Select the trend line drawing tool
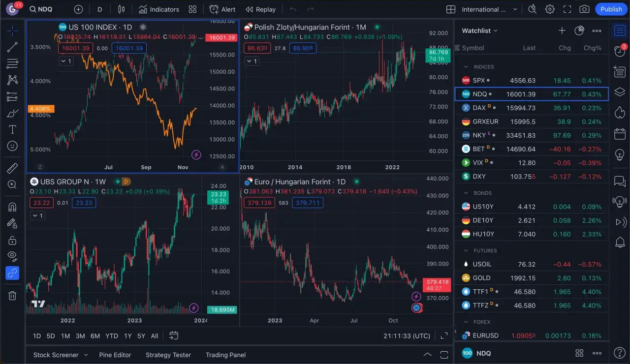 pos(12,47)
